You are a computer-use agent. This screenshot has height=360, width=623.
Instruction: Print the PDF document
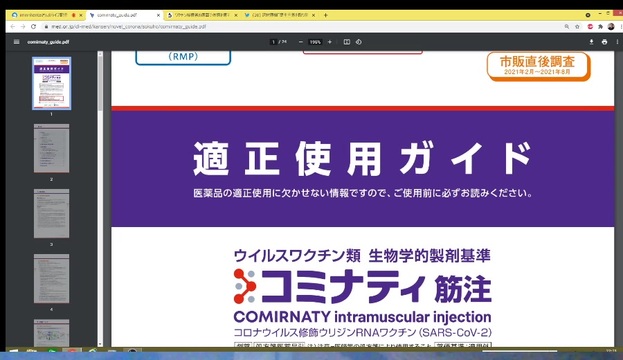604,42
